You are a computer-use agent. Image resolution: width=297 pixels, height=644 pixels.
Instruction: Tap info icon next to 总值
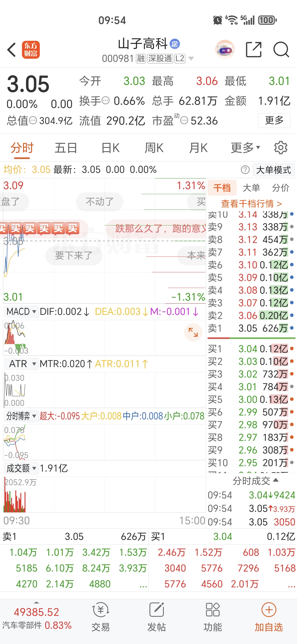tap(33, 121)
